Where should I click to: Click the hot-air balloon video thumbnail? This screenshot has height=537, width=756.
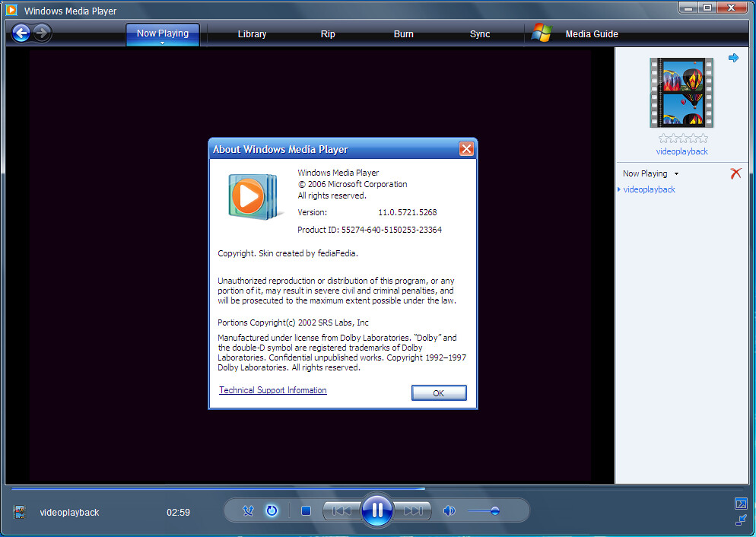point(681,93)
